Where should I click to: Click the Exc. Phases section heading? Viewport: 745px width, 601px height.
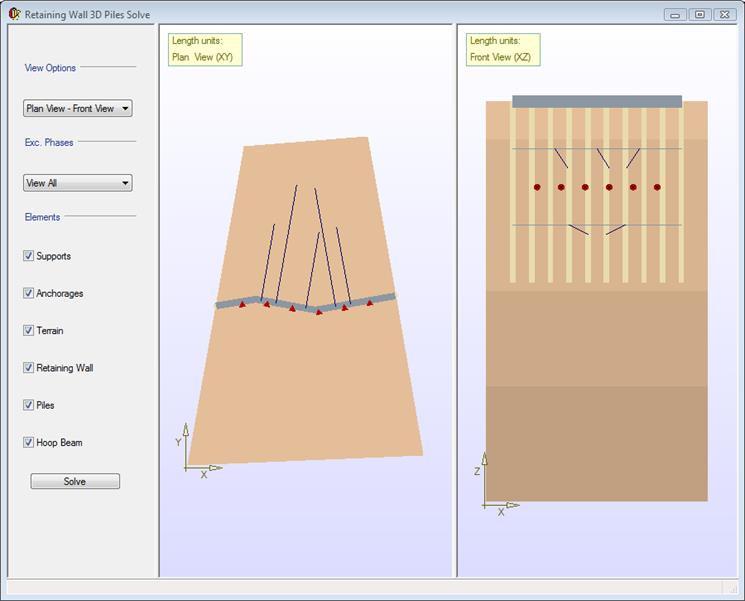tap(49, 143)
